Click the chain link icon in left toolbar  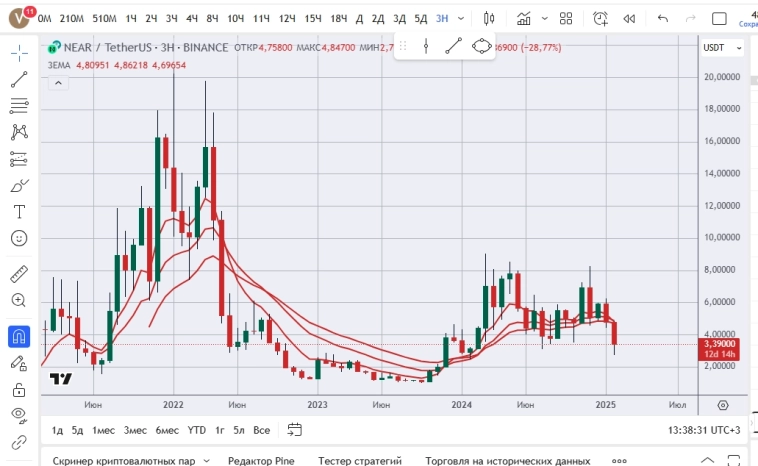[19, 442]
